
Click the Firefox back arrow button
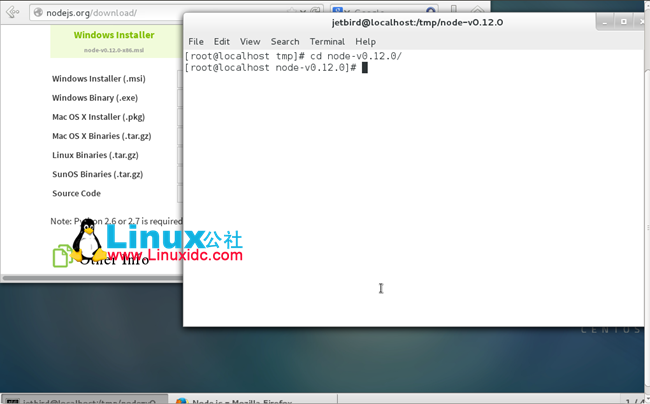[12, 12]
